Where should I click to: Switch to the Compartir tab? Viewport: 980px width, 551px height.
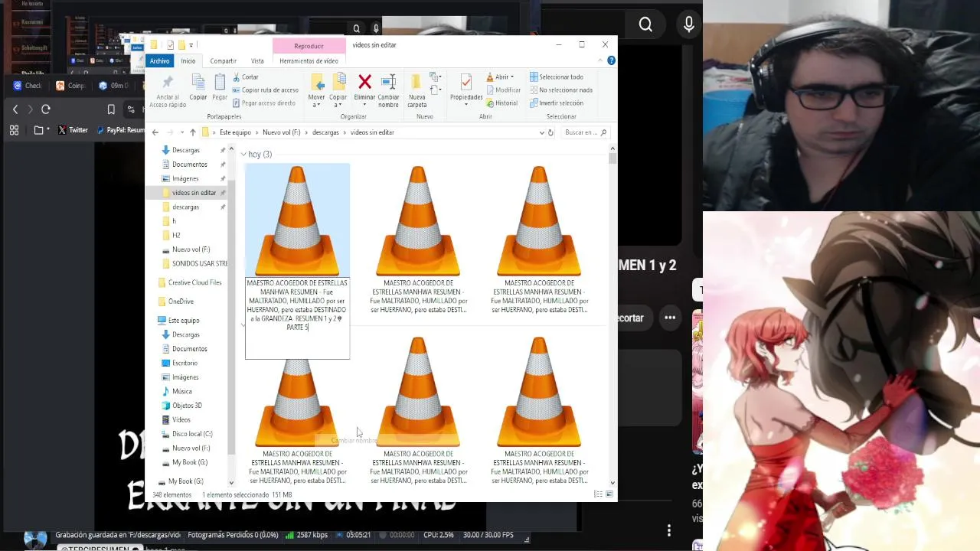[223, 61]
